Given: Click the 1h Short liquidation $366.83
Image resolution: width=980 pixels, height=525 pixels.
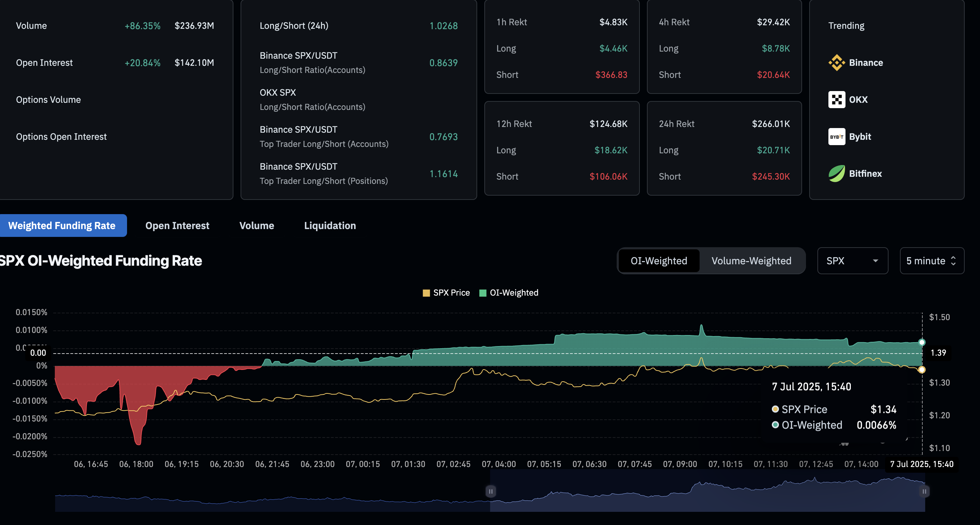Looking at the screenshot, I should point(611,75).
